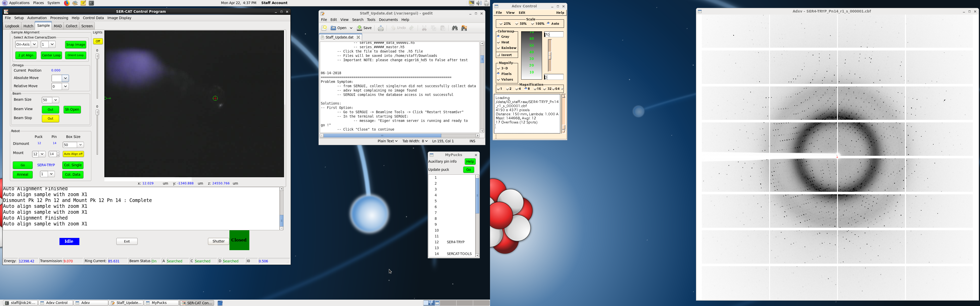Open the gedit Open recent files arrow

pyautogui.click(x=351, y=28)
